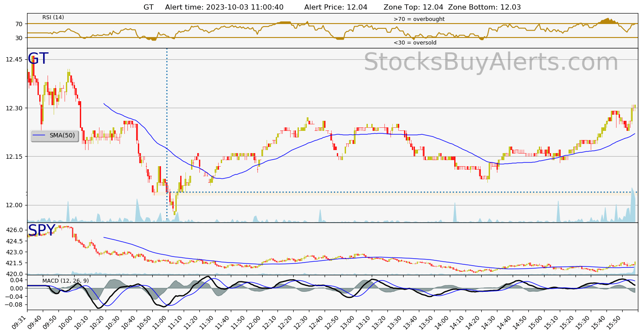Click the MACD -0.08 axis label
The height and width of the screenshot is (335, 644).
click(14, 304)
